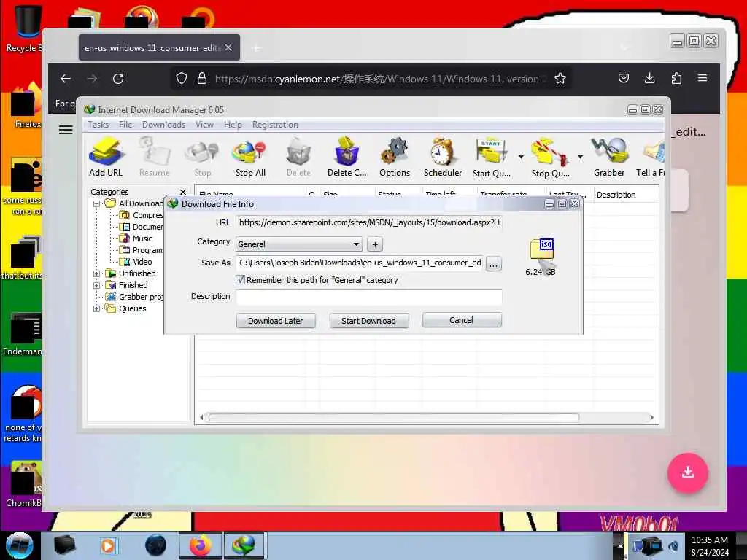
Task: Click the plus button to add category
Action: (x=375, y=244)
